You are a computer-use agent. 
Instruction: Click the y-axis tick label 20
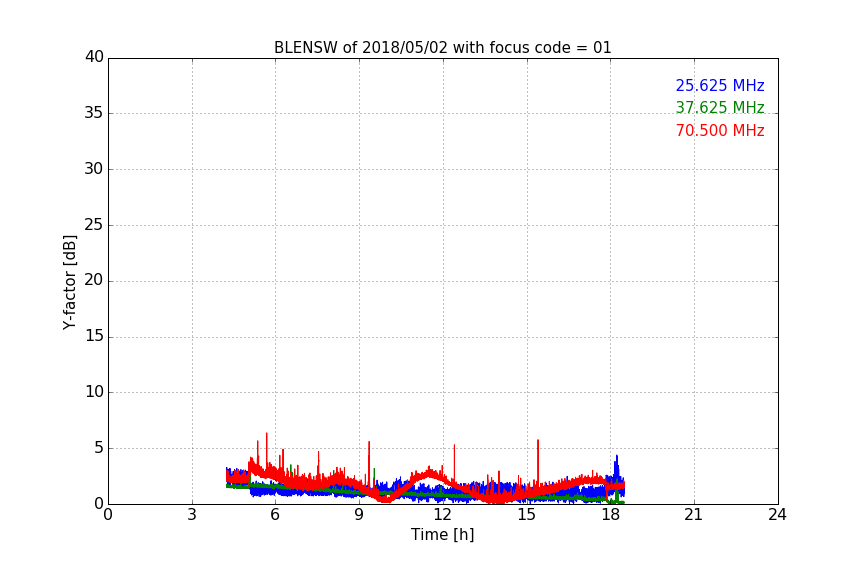[94, 281]
